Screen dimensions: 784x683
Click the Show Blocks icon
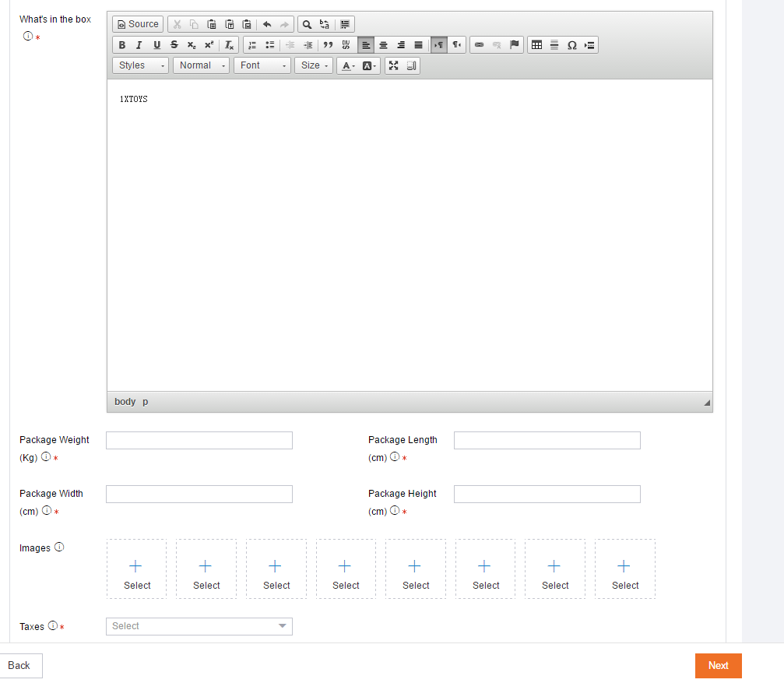pos(411,65)
